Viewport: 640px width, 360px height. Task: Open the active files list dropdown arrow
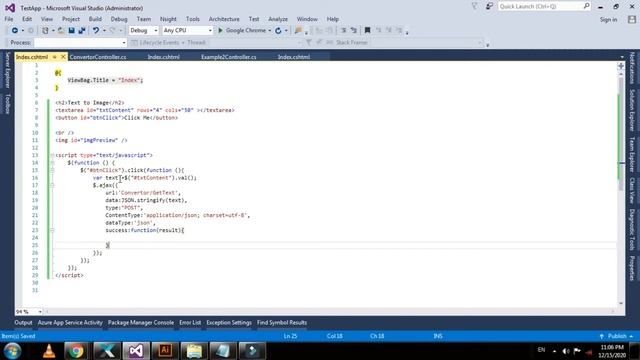[622, 57]
